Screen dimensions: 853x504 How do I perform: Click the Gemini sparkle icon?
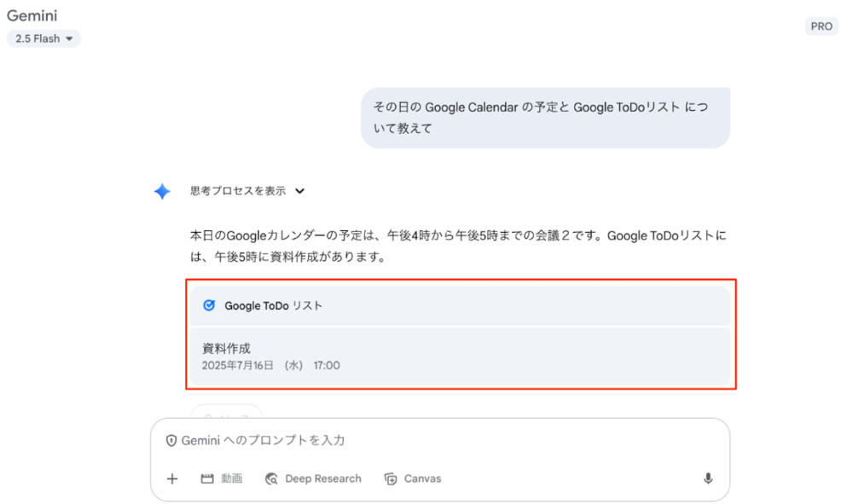(162, 191)
